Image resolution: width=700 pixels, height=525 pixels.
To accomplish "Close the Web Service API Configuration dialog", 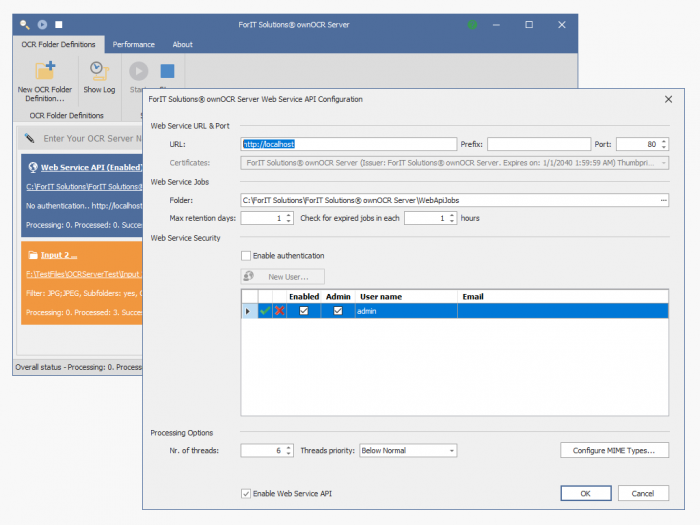I will click(668, 99).
